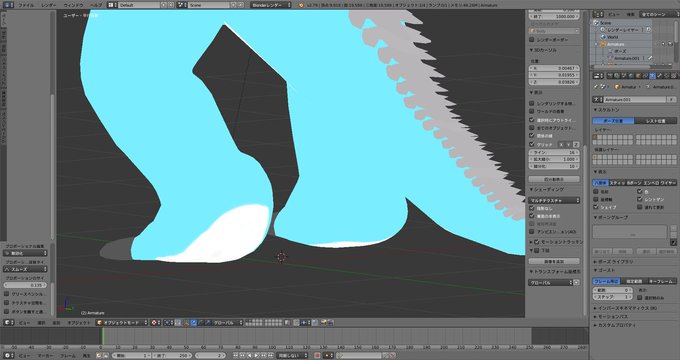The image size is (680, 360).
Task: Click the 四分割表示 button
Action: pos(554,179)
